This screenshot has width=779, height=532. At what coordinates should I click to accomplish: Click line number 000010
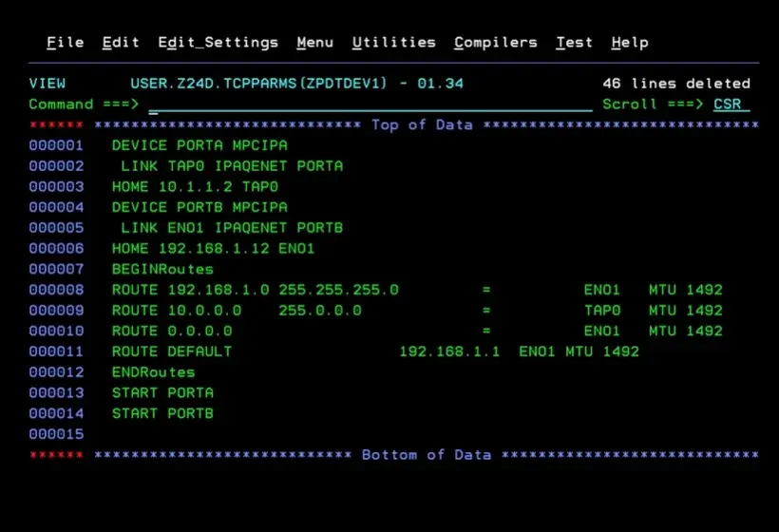tap(56, 331)
